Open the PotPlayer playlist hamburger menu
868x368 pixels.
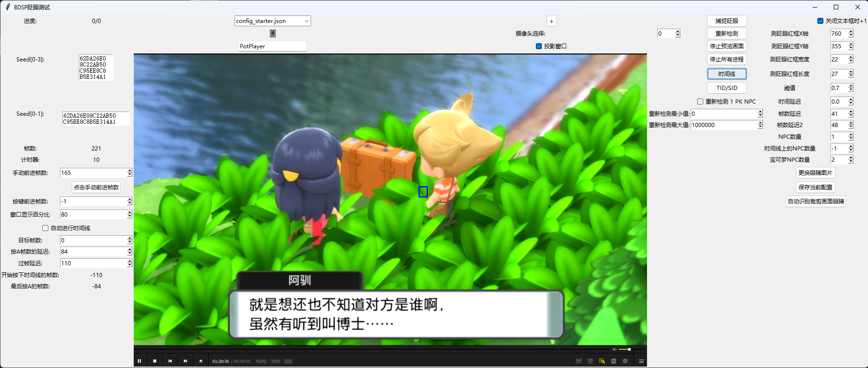coord(641,361)
